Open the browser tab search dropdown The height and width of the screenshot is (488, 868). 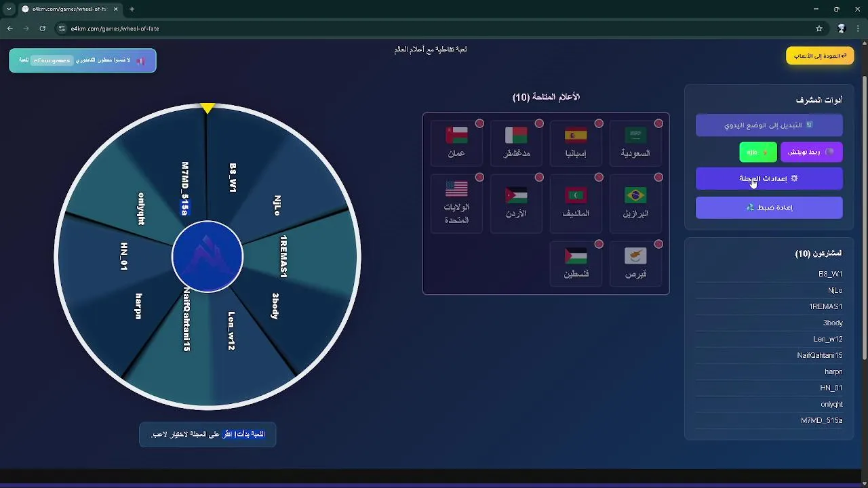click(x=9, y=9)
